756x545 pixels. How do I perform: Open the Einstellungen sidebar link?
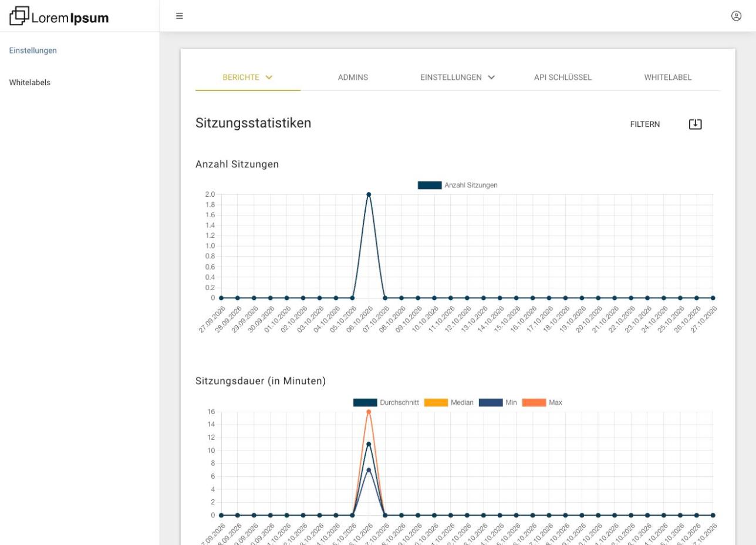click(x=33, y=51)
